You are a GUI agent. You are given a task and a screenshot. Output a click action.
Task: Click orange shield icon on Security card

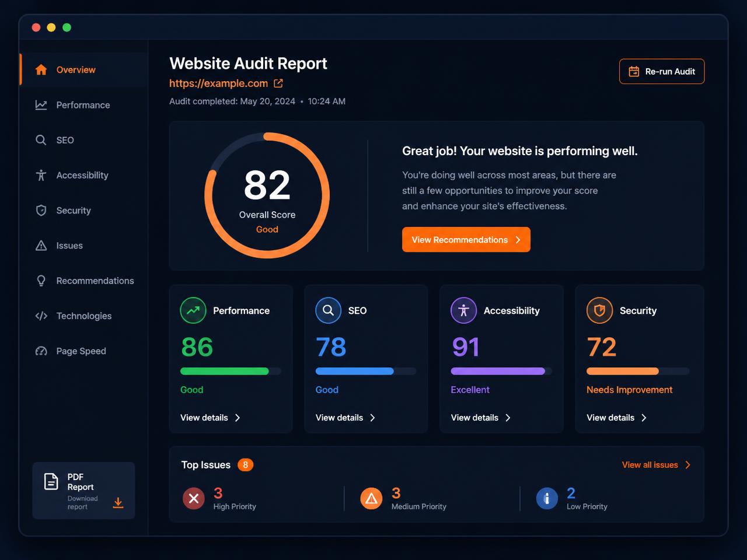tap(599, 310)
